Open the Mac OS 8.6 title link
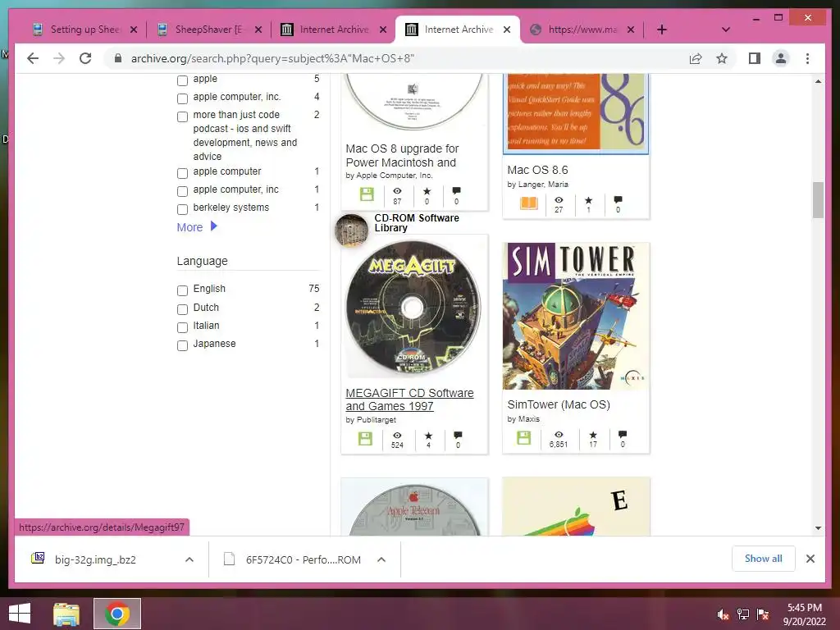 tap(537, 170)
